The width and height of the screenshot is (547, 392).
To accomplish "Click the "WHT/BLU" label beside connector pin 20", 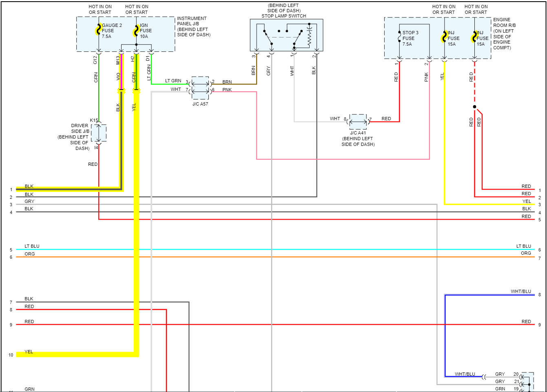I will point(465,374).
